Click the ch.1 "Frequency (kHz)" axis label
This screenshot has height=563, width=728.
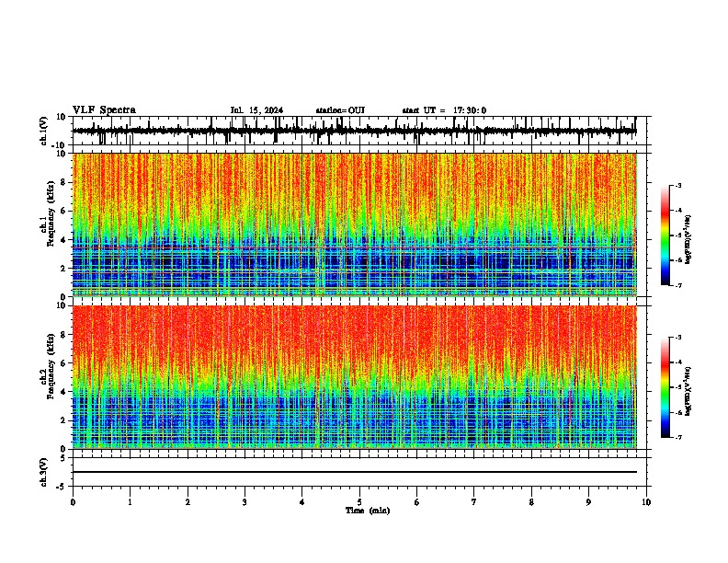click(51, 213)
